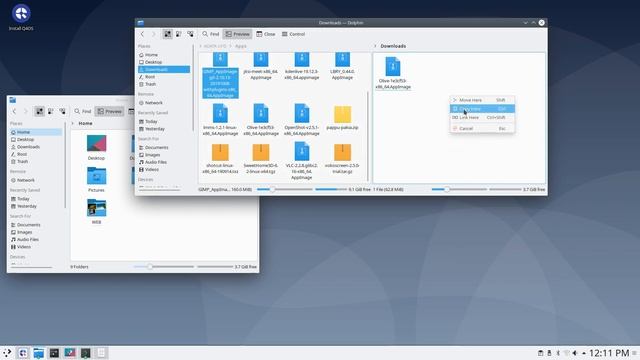The image size is (640, 360).
Task: Choose Move Here from context menu
Action: (x=482, y=100)
